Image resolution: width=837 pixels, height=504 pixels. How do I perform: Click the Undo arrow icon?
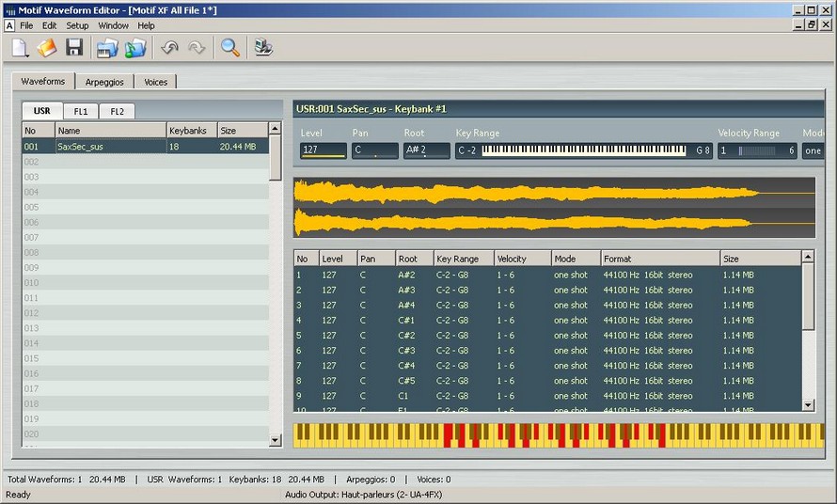169,47
